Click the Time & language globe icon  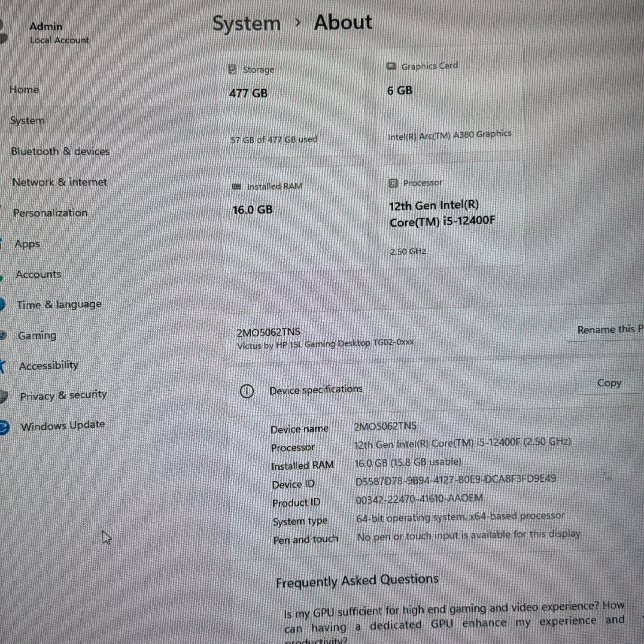2,304
